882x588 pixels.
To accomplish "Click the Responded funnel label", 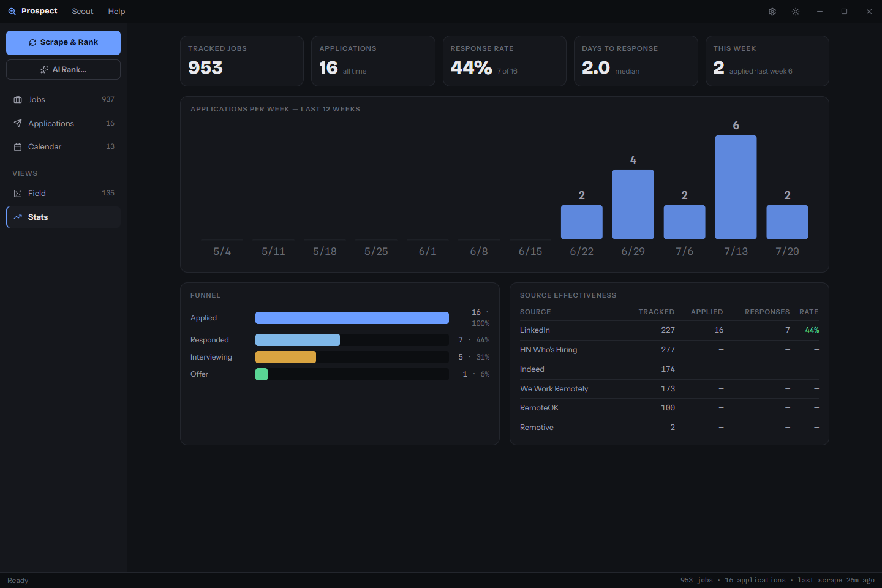I will click(x=209, y=340).
